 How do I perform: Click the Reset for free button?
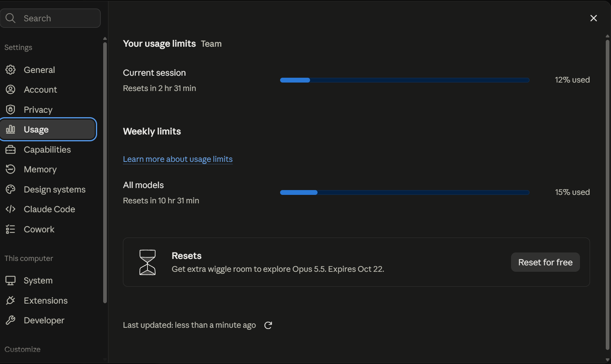click(x=545, y=262)
